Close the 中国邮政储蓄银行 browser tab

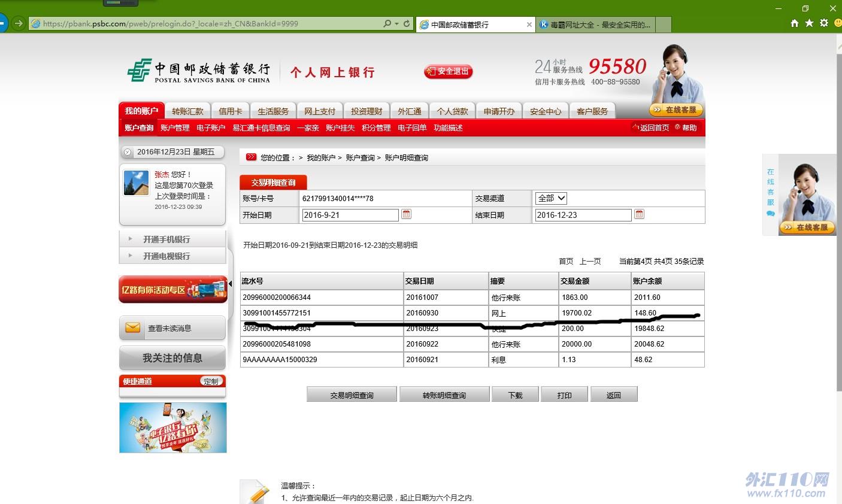tap(529, 25)
